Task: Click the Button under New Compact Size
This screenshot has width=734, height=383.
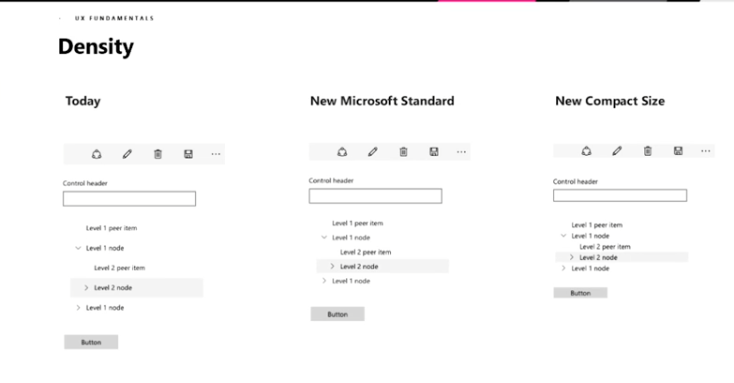Action: (580, 293)
